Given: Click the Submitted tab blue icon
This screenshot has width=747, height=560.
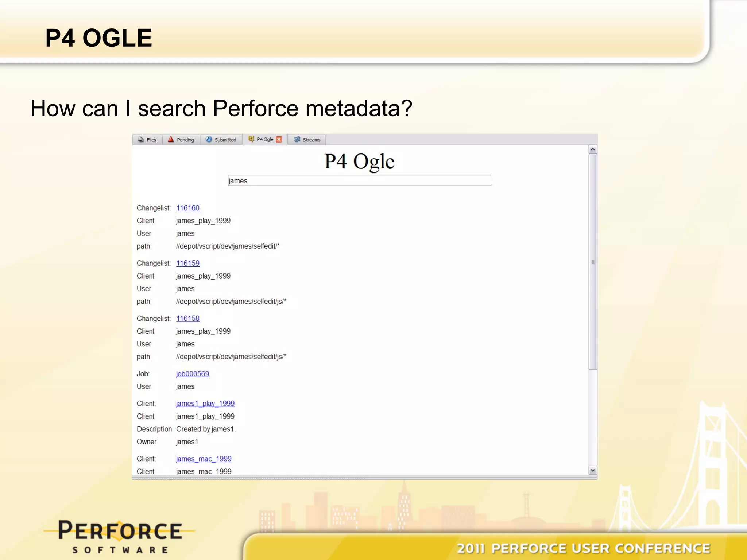Looking at the screenshot, I should [x=209, y=139].
